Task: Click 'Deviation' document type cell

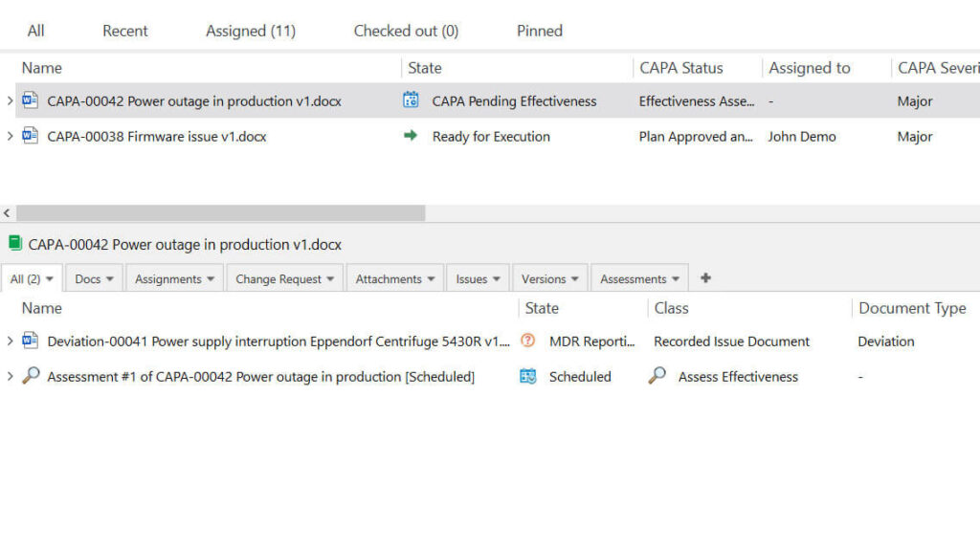Action: click(885, 342)
